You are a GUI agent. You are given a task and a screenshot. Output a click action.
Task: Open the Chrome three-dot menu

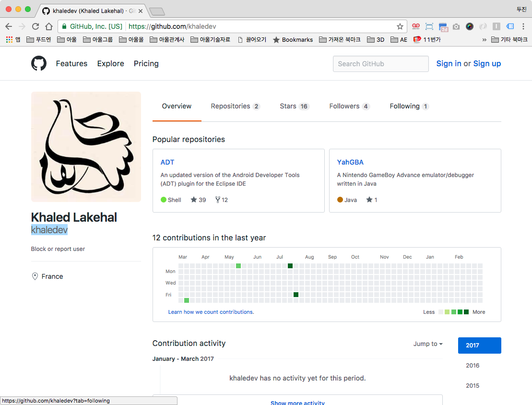pyautogui.click(x=523, y=26)
